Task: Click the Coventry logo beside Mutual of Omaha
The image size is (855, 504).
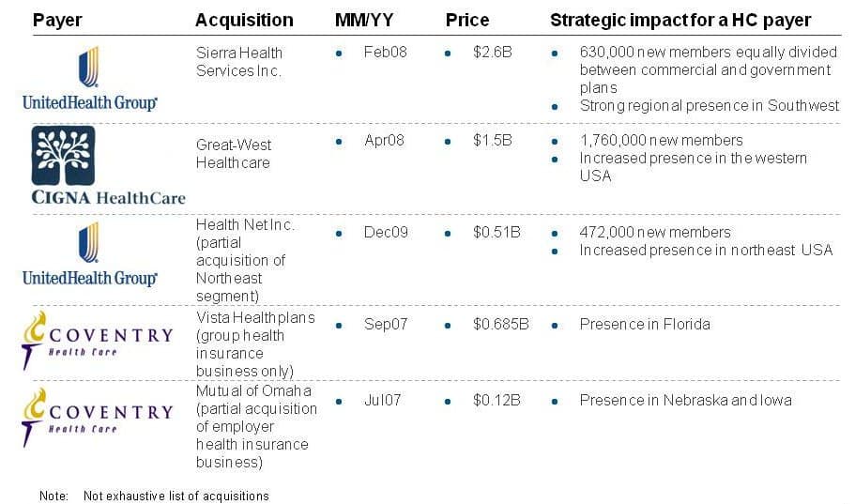Action: (x=98, y=418)
